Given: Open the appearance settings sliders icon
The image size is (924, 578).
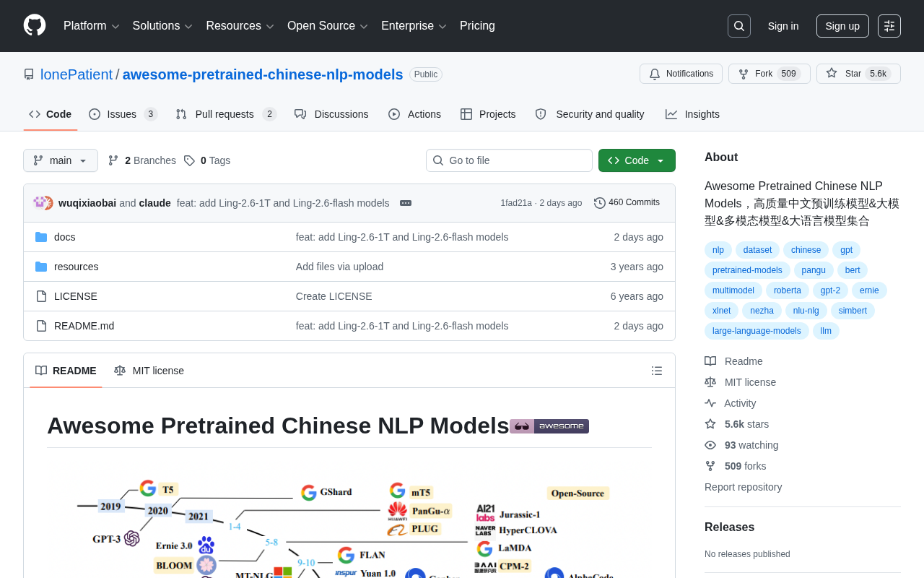Looking at the screenshot, I should 889,26.
